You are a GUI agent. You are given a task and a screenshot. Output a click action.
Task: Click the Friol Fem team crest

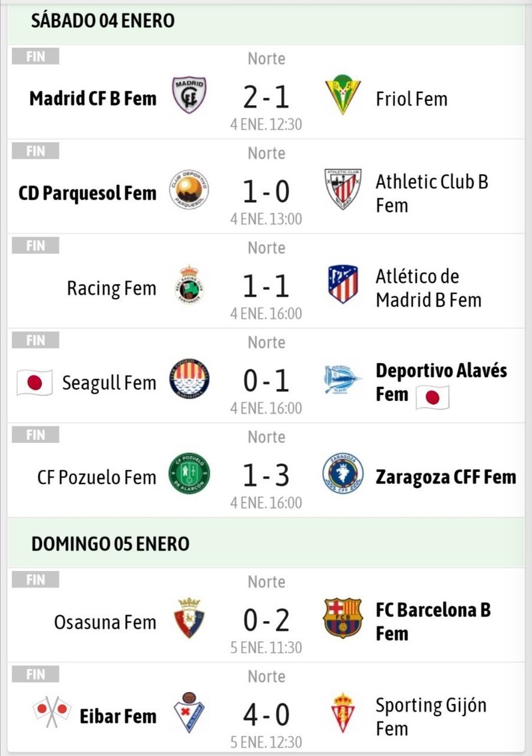[342, 94]
